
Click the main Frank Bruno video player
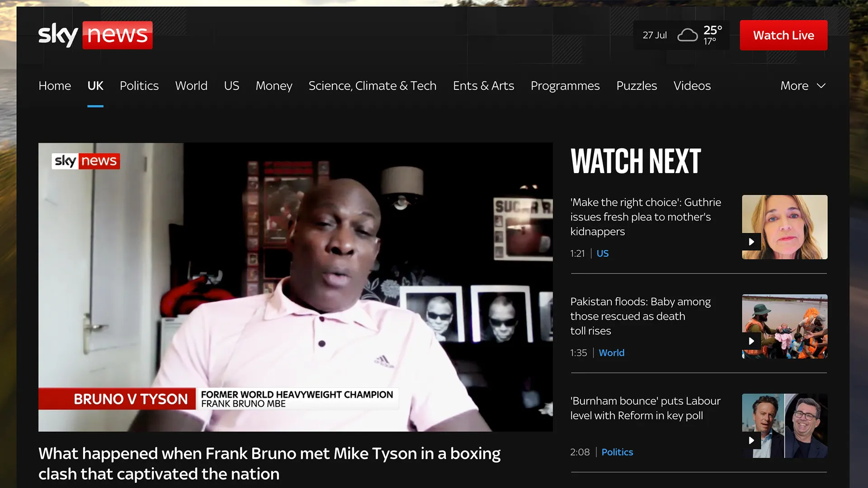point(296,287)
